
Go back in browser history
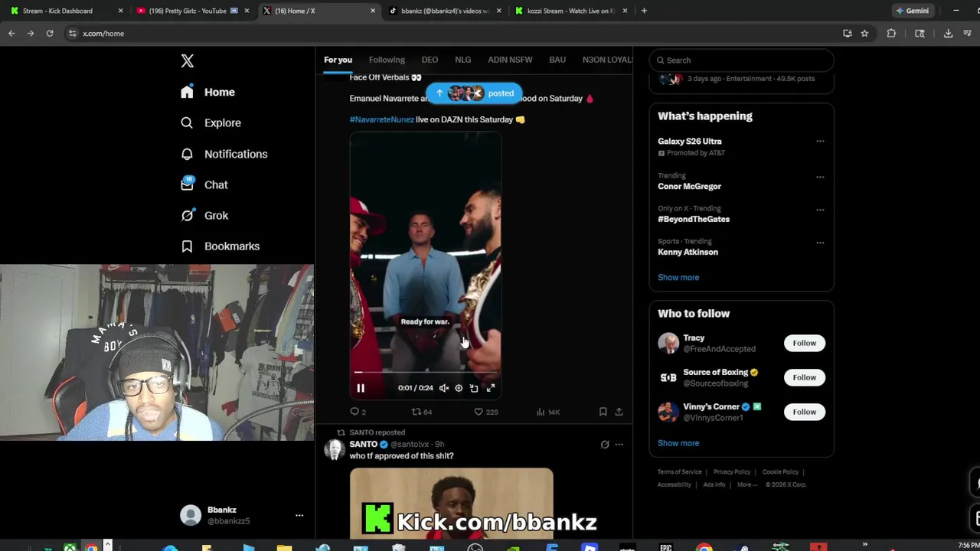click(11, 34)
